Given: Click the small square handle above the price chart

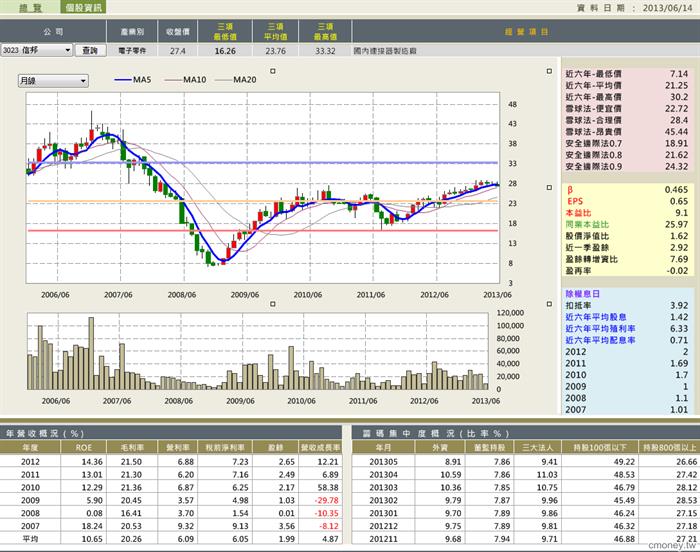Looking at the screenshot, I should [x=273, y=71].
